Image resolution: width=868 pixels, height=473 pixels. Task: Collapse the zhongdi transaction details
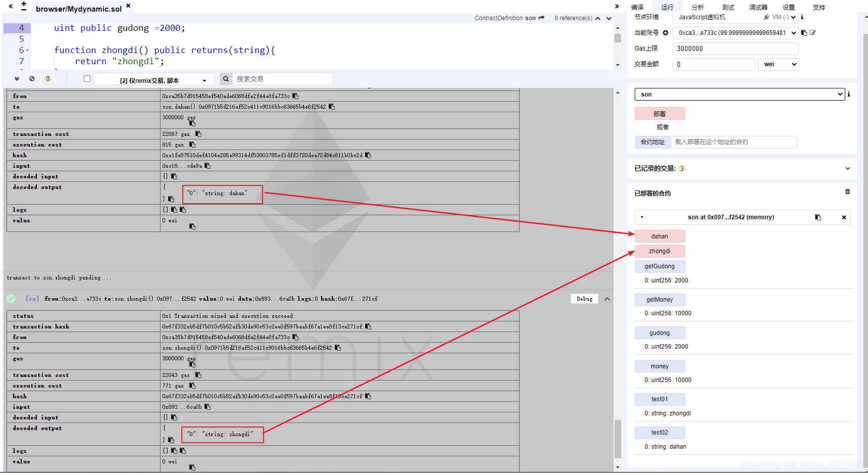coord(607,299)
